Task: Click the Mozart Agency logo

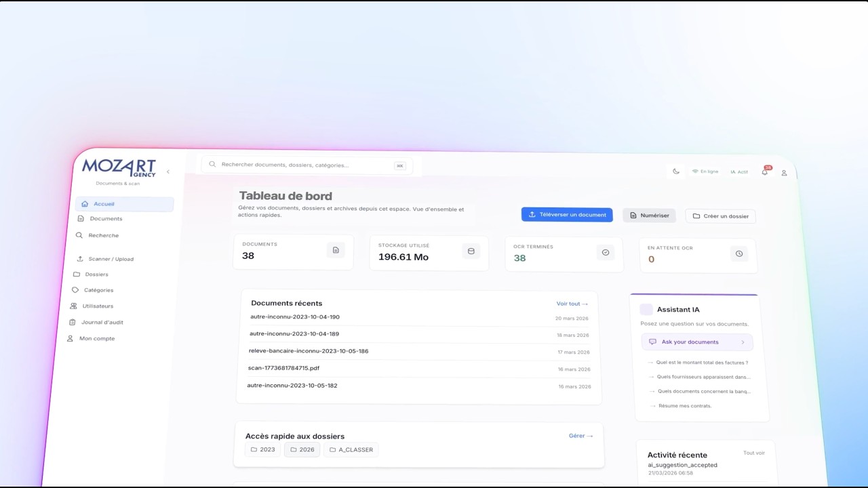Action: click(119, 168)
